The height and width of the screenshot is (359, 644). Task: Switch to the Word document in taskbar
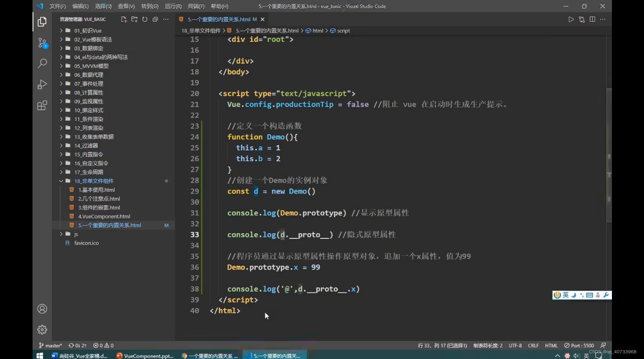tap(80, 356)
